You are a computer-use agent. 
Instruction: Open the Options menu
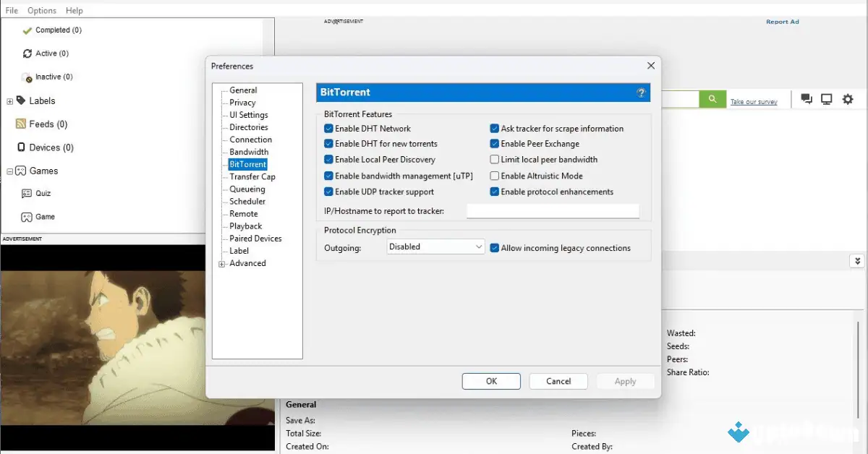41,10
